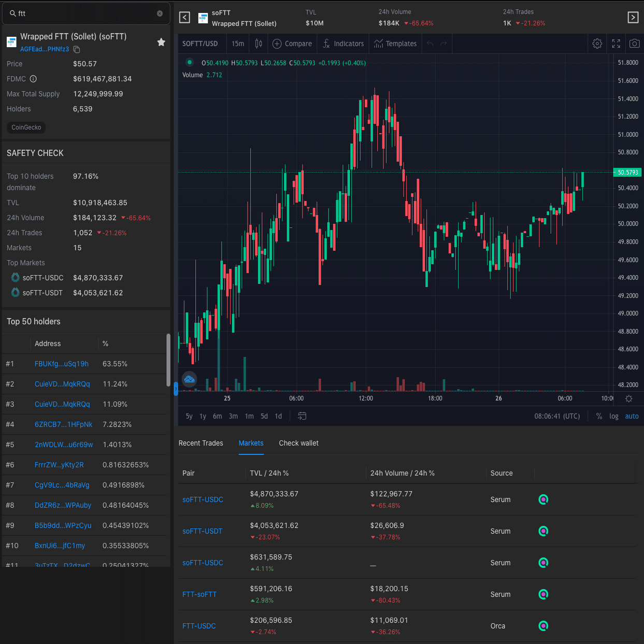Viewport: 644px width, 644px height.
Task: Open chart settings gear
Action: [597, 44]
